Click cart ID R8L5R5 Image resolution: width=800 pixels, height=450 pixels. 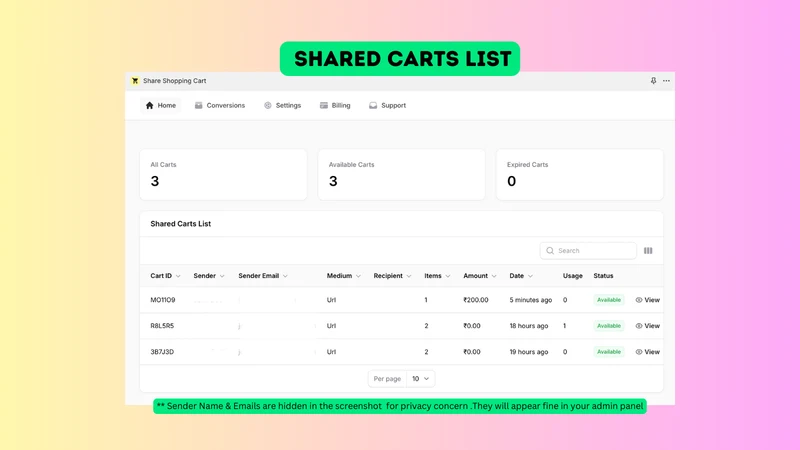162,326
